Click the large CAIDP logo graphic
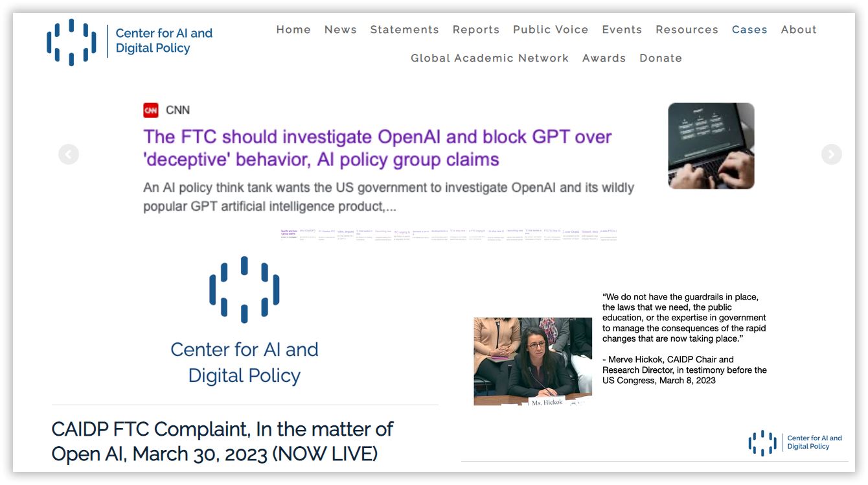Screen dimensions: 868x485 pyautogui.click(x=244, y=289)
